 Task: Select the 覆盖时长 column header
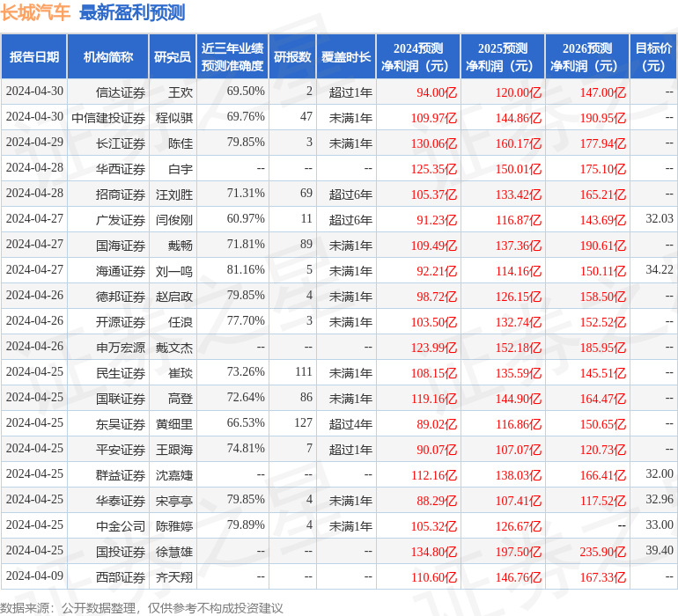tap(346, 56)
